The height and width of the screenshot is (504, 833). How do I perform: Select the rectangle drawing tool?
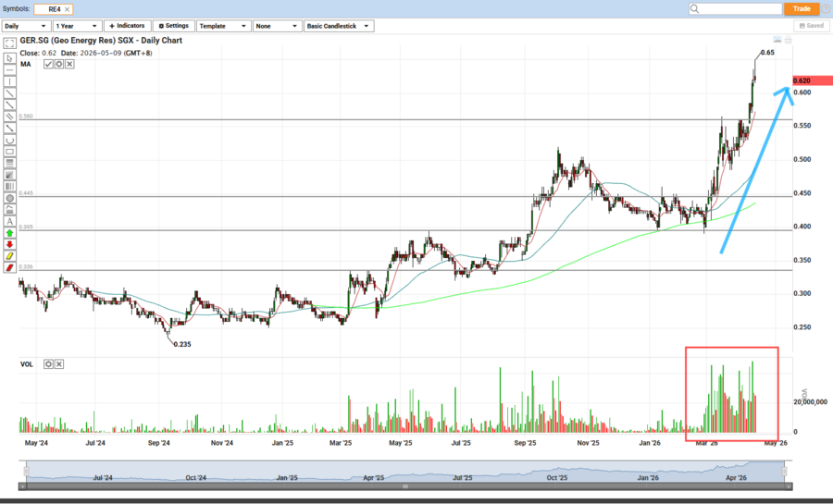(9, 151)
